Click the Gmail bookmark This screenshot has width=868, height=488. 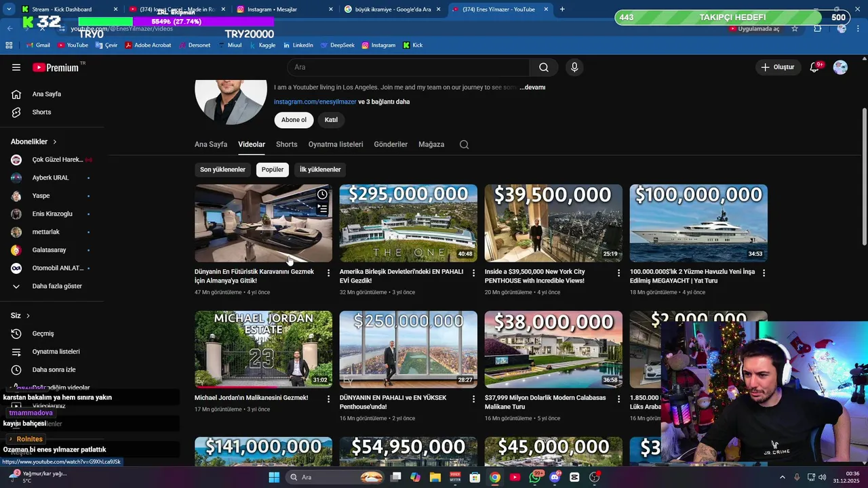click(38, 45)
